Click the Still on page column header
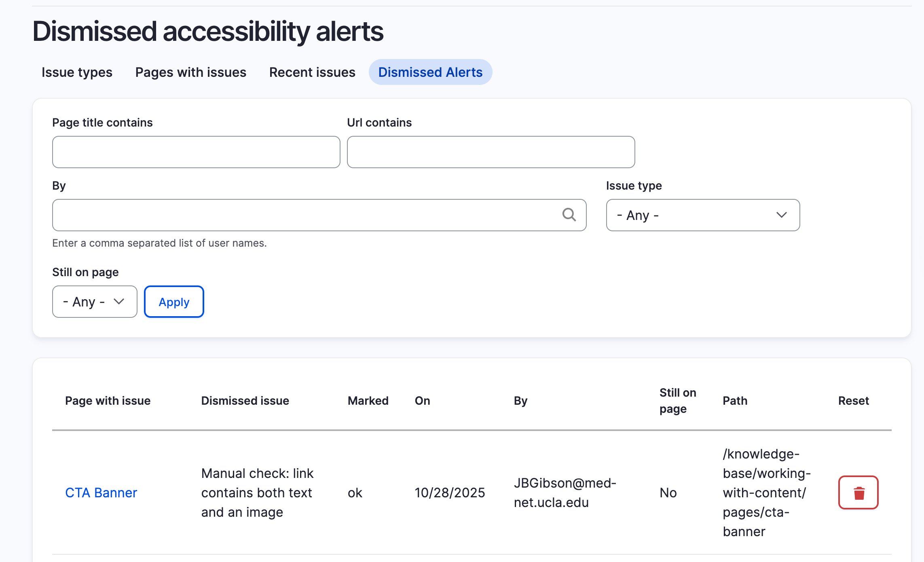This screenshot has height=562, width=924. 678,401
